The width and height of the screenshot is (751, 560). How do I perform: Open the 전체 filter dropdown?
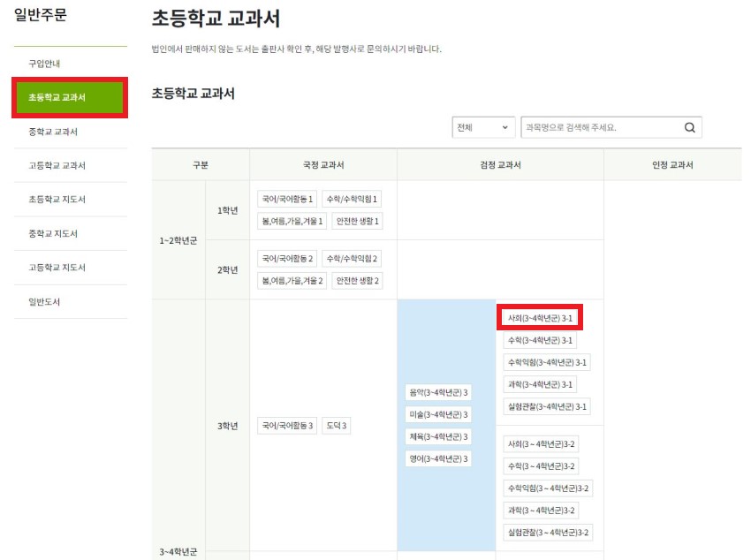point(482,127)
